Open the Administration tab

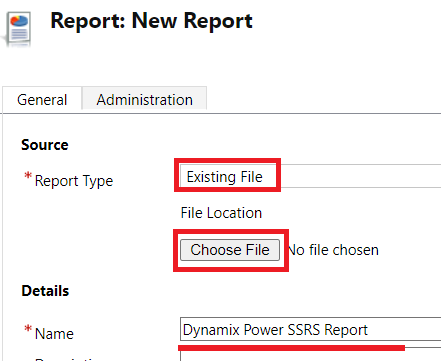[x=145, y=99]
